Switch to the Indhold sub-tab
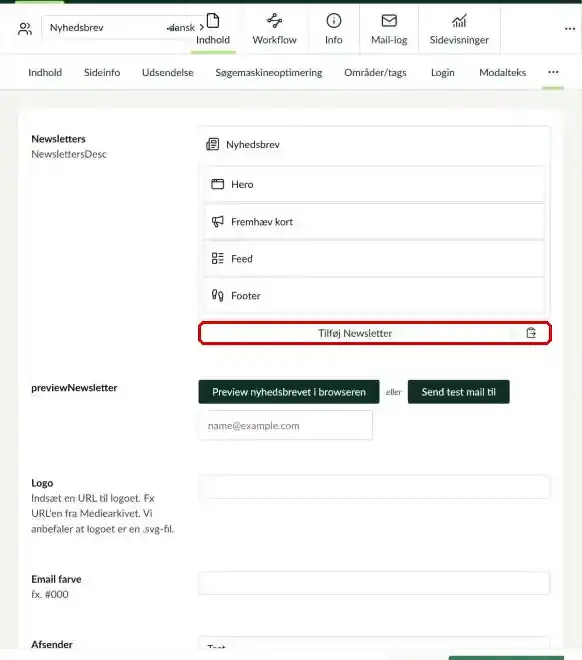The image size is (582, 660). tap(45, 72)
